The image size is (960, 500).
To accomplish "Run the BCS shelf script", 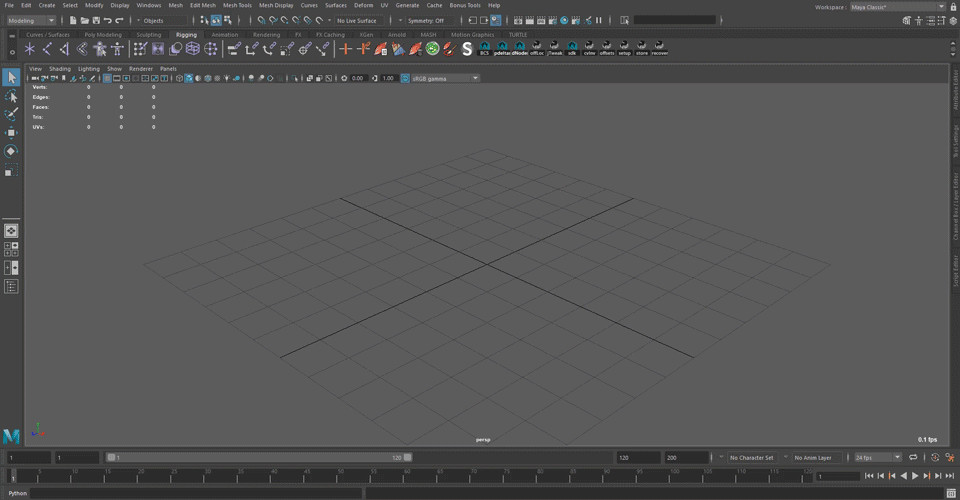I will pos(484,49).
